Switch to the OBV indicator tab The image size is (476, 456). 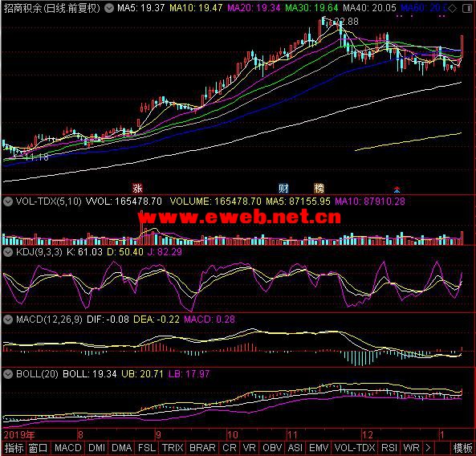coord(272,448)
